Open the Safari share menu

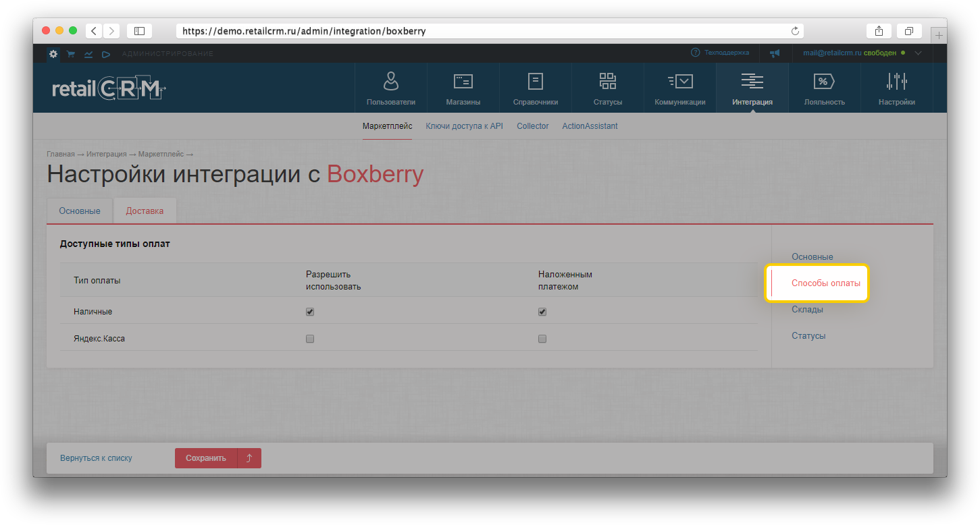pos(879,31)
